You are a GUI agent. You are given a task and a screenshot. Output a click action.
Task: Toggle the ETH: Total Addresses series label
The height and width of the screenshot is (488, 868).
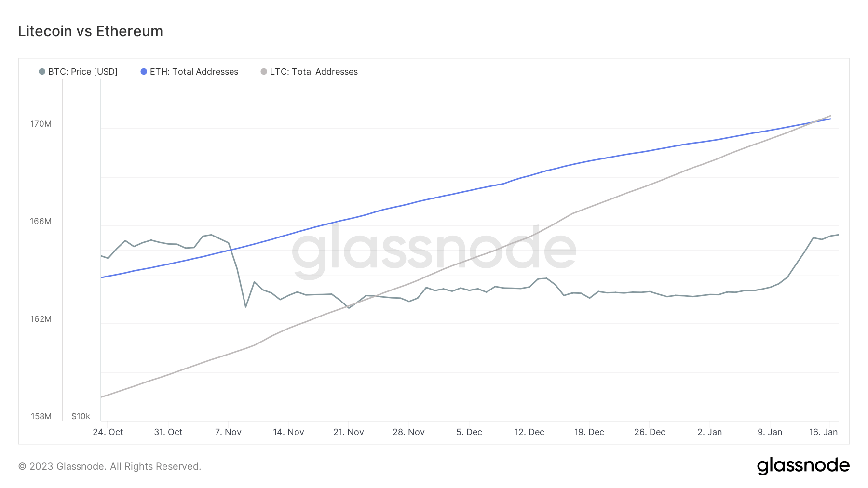pyautogui.click(x=194, y=72)
